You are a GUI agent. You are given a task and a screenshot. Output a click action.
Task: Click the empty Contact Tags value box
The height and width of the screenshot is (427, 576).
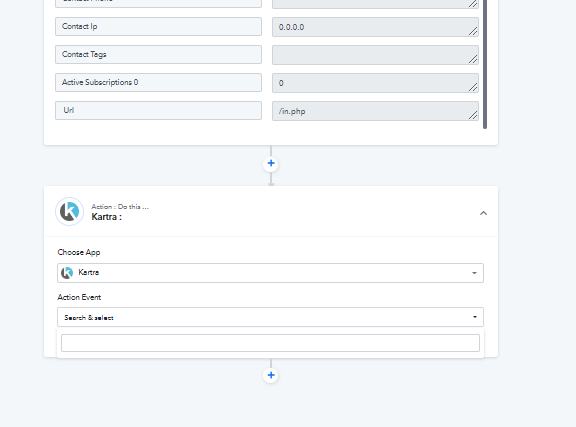pyautogui.click(x=375, y=55)
